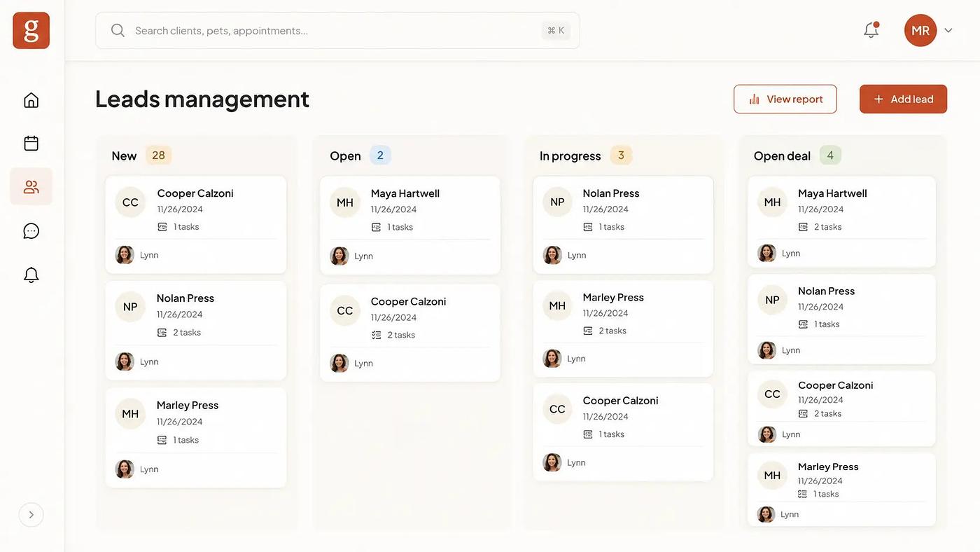
Task: Open Maya Hartwell card in Open column
Action: [x=410, y=225]
